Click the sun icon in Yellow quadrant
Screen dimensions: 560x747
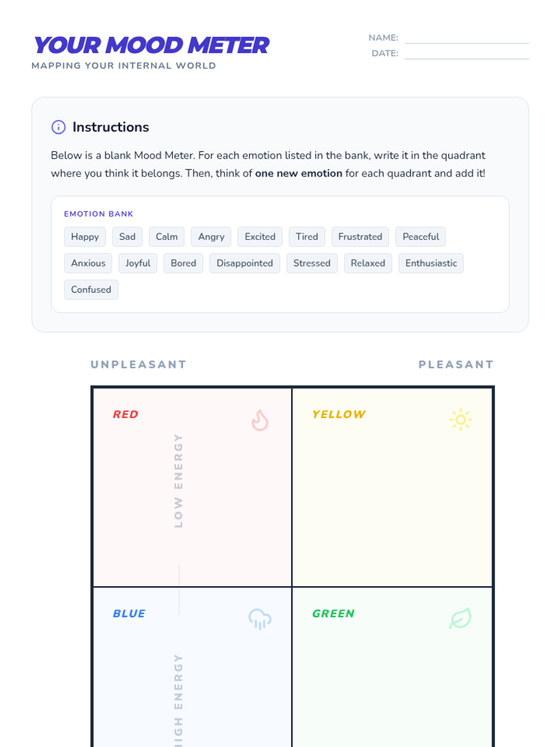tap(460, 420)
